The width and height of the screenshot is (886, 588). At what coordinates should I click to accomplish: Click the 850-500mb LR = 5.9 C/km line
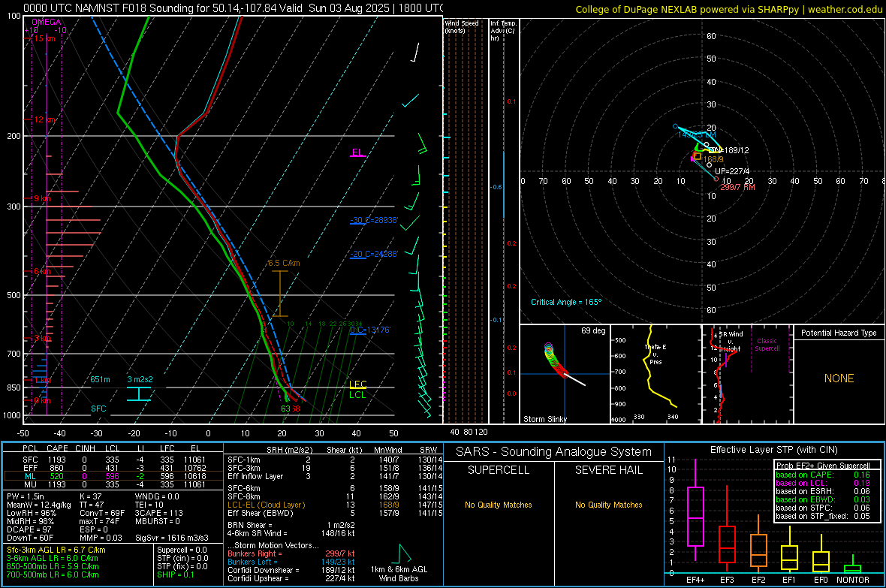click(53, 566)
